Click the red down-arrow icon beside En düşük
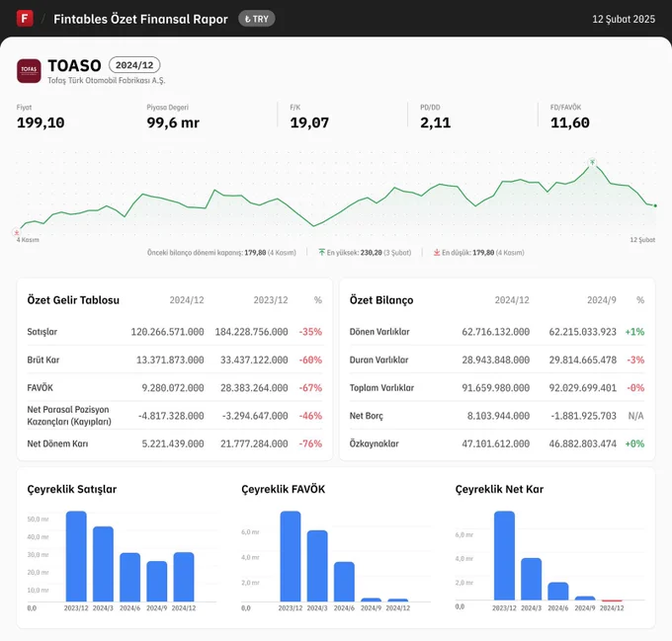 click(437, 252)
